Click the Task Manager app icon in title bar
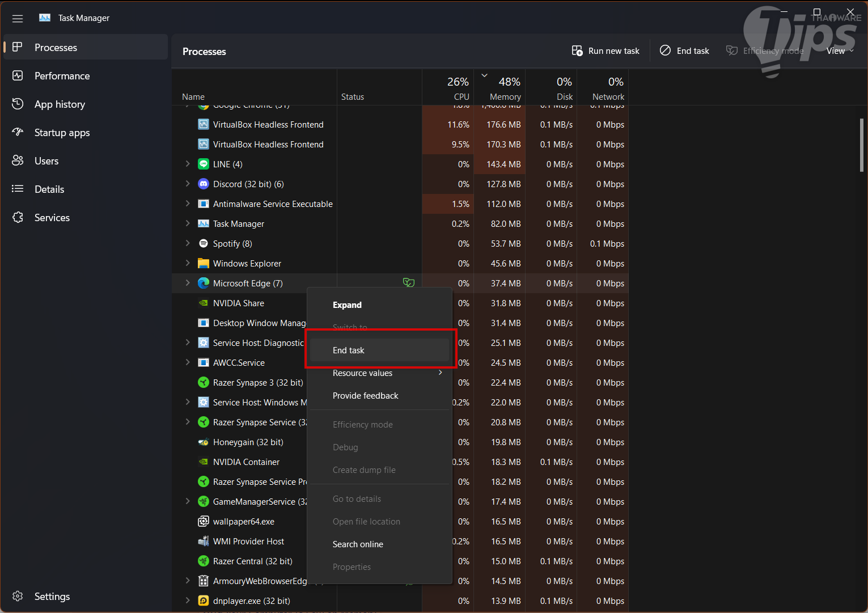 pyautogui.click(x=45, y=18)
